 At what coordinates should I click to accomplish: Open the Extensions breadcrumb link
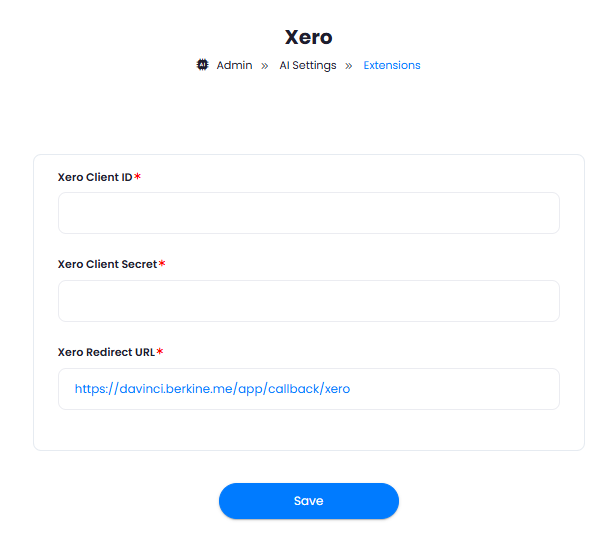click(x=392, y=65)
